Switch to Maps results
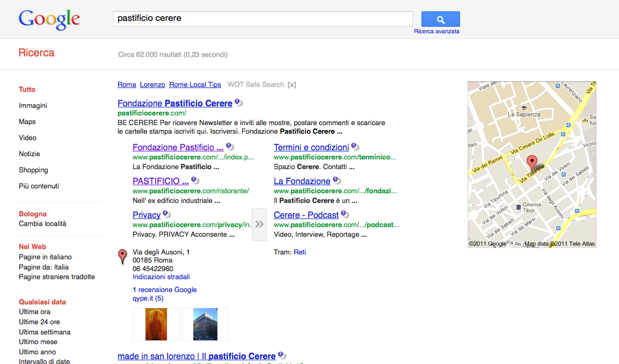Screen dimensions: 619x364 tap(27, 121)
